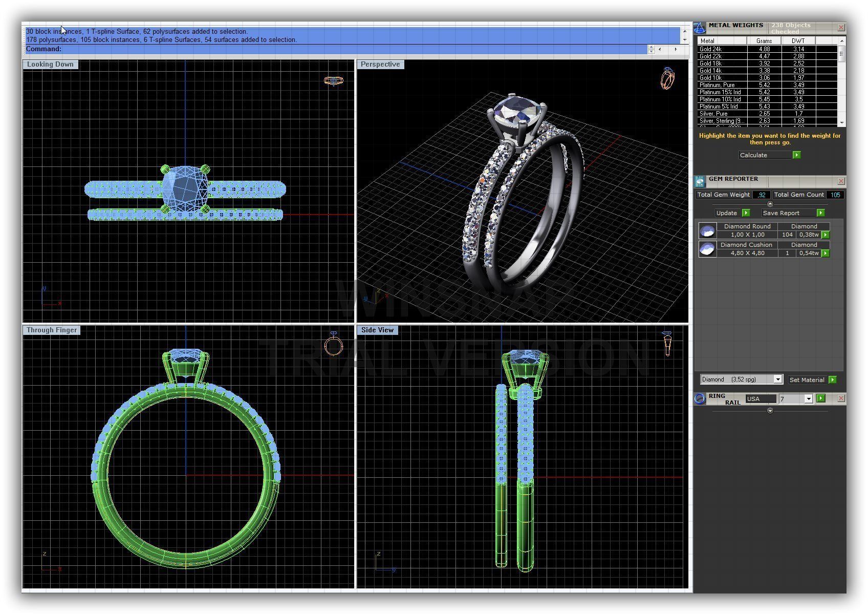The width and height of the screenshot is (868, 615).
Task: Highlight the Platinum, Pure row
Action: coord(767,85)
